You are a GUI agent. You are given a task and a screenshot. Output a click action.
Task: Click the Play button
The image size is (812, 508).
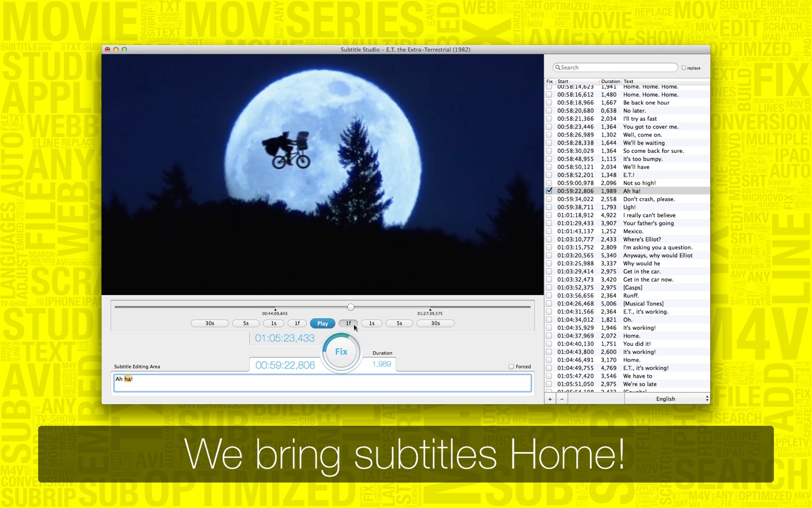click(x=323, y=323)
